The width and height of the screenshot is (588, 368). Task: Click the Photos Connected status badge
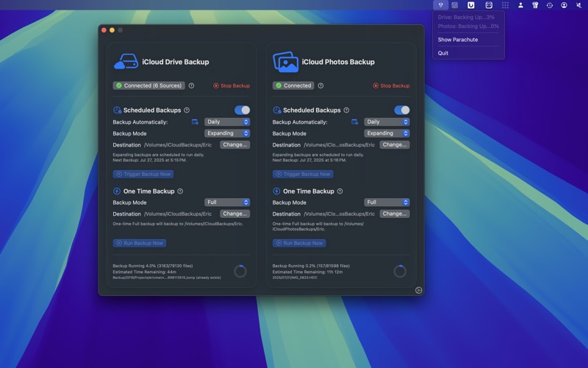coord(293,85)
